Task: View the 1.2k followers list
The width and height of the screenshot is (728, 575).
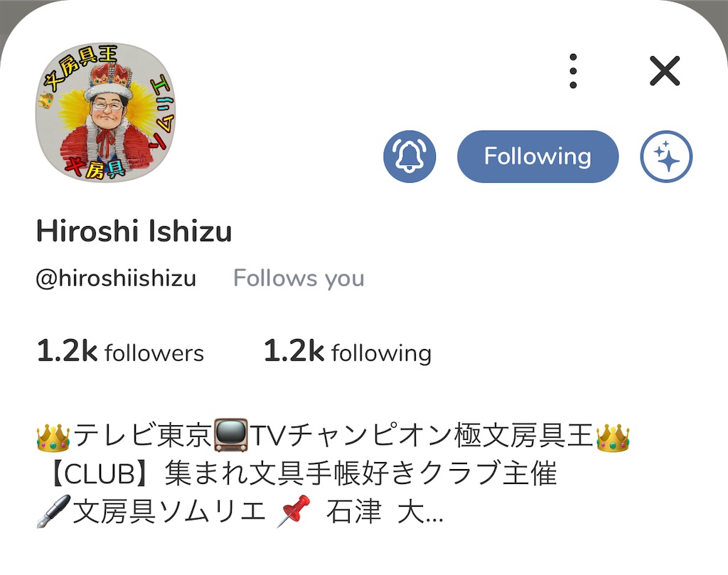Action: [x=120, y=351]
